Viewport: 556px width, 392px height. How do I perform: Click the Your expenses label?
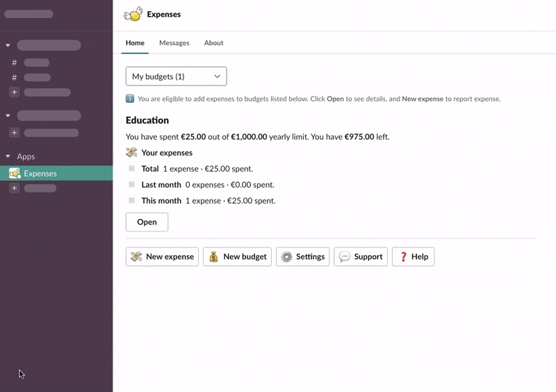167,153
